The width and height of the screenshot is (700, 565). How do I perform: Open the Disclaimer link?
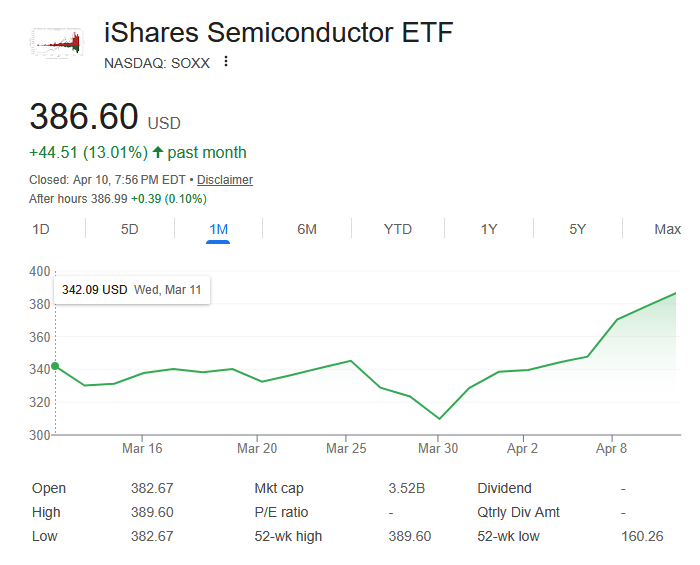point(225,180)
